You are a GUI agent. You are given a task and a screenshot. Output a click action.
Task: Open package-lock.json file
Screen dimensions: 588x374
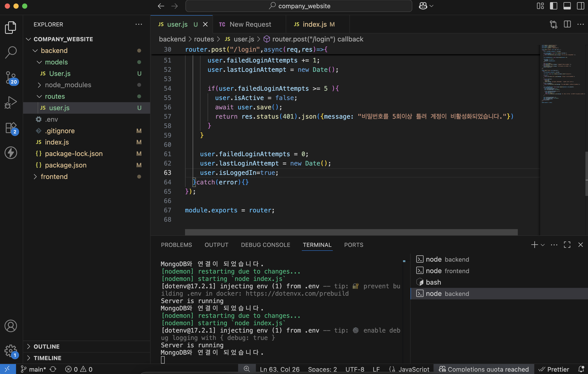click(86, 154)
